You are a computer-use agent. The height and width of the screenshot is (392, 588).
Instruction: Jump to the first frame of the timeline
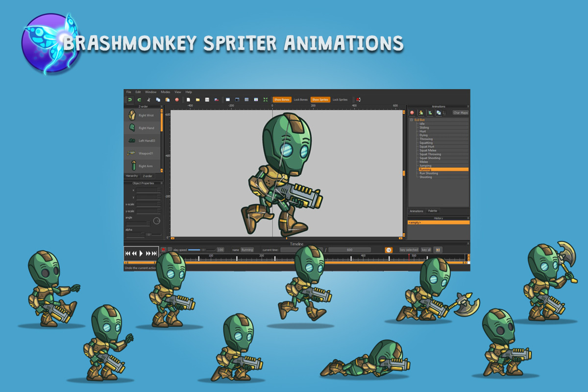[127, 253]
